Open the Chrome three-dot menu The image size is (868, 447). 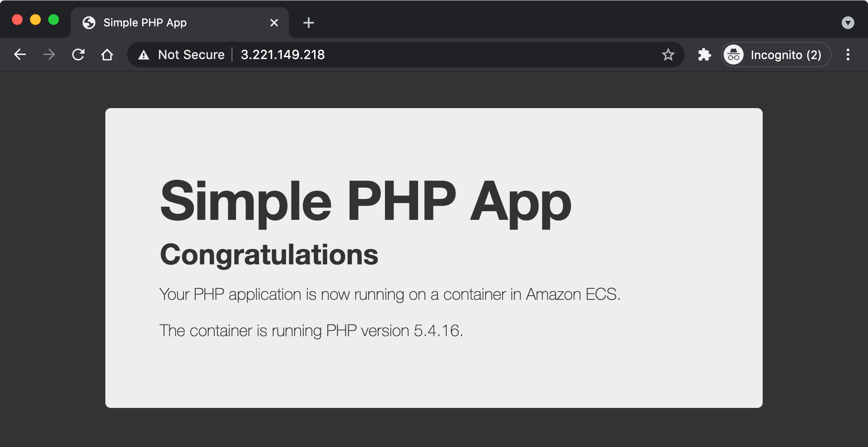pos(848,55)
